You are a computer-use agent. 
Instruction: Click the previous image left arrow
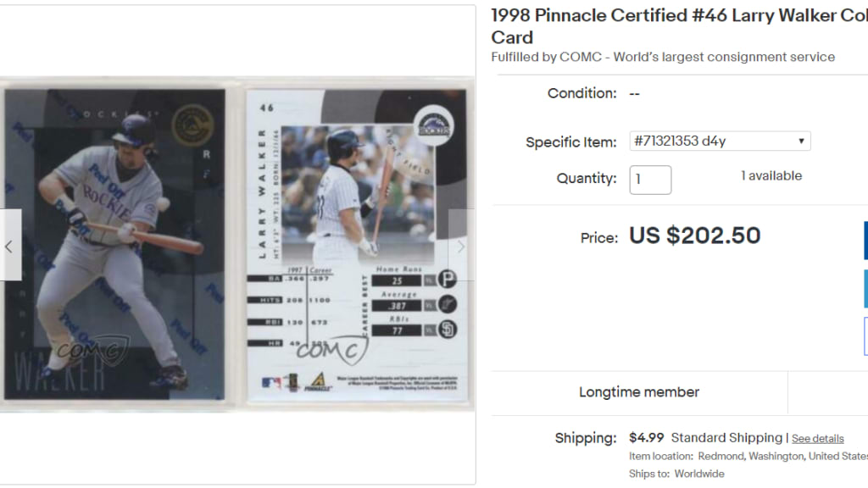[9, 246]
